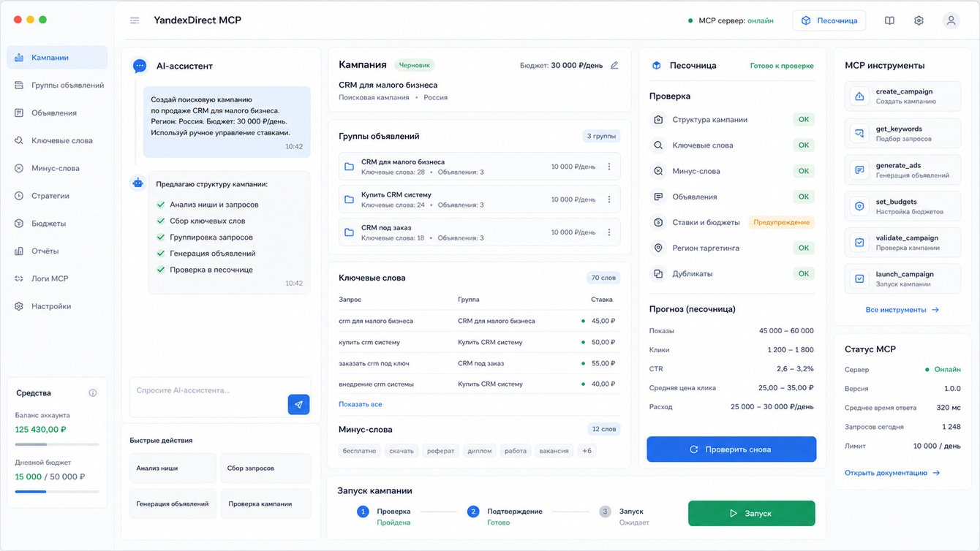
Task: Click the Дубликаты check icon
Action: pyautogui.click(x=658, y=274)
